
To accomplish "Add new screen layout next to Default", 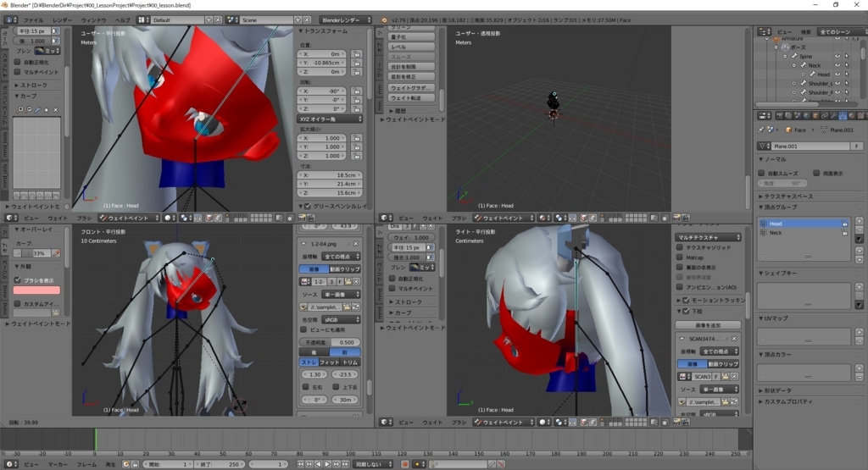I will coord(209,20).
